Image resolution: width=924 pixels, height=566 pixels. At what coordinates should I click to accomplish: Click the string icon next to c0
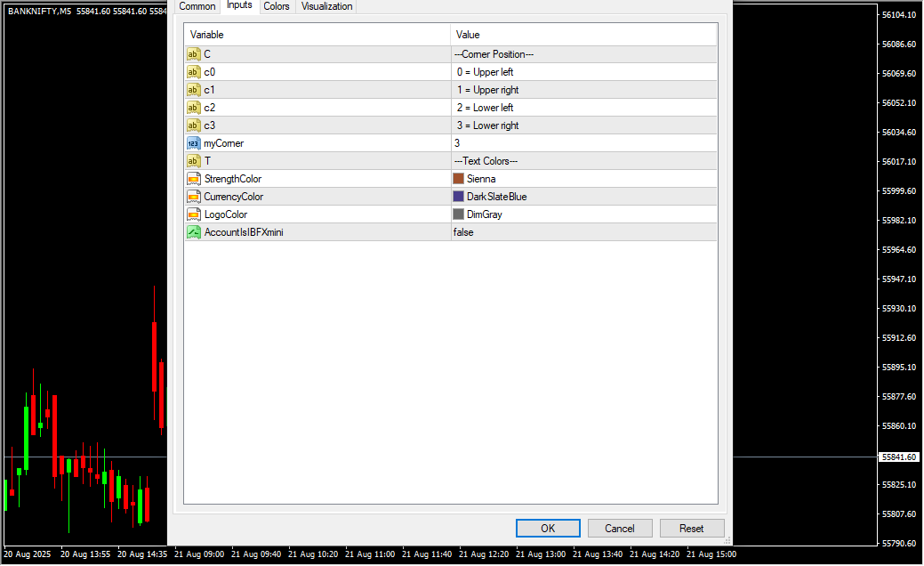(x=193, y=72)
